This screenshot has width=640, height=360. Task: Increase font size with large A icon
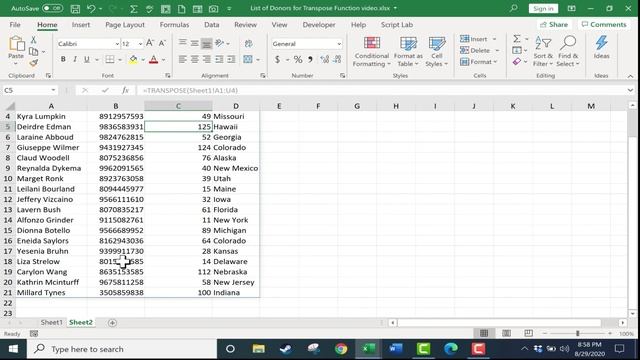click(x=150, y=43)
